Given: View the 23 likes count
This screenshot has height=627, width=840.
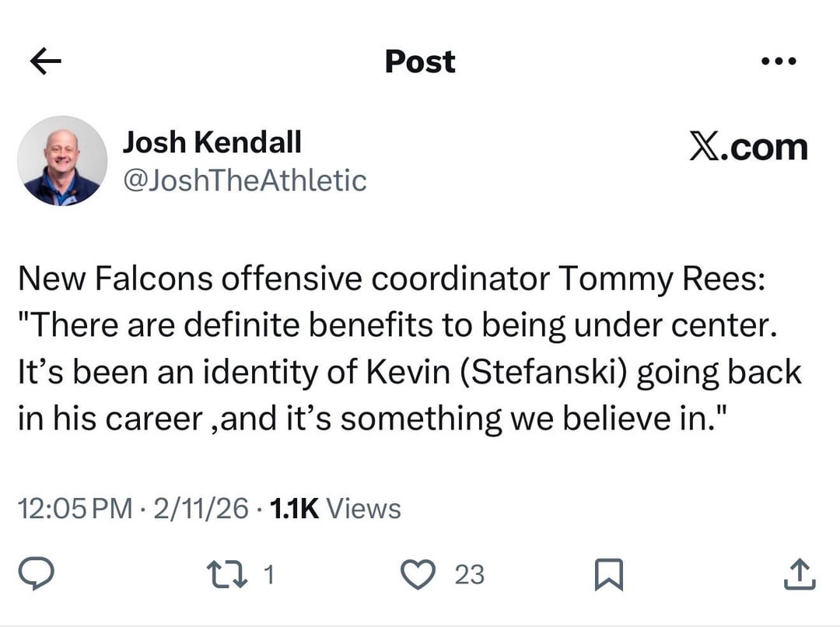Looking at the screenshot, I should click(x=469, y=575).
